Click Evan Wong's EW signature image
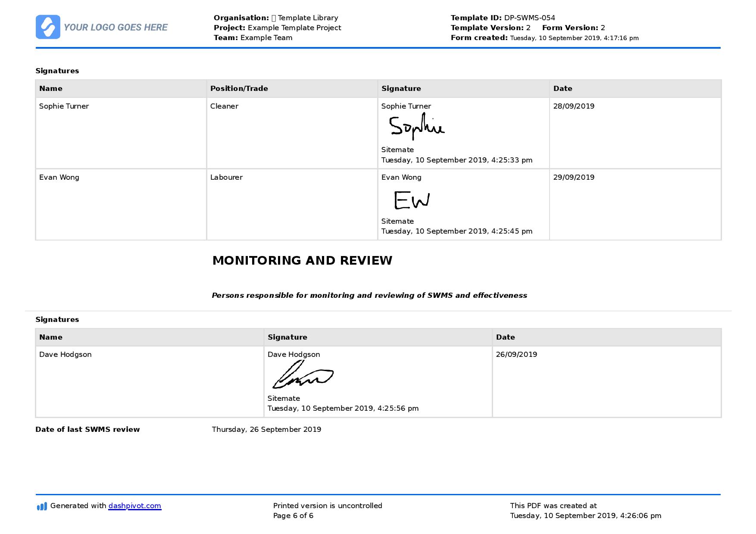The image size is (756, 534). pyautogui.click(x=412, y=200)
